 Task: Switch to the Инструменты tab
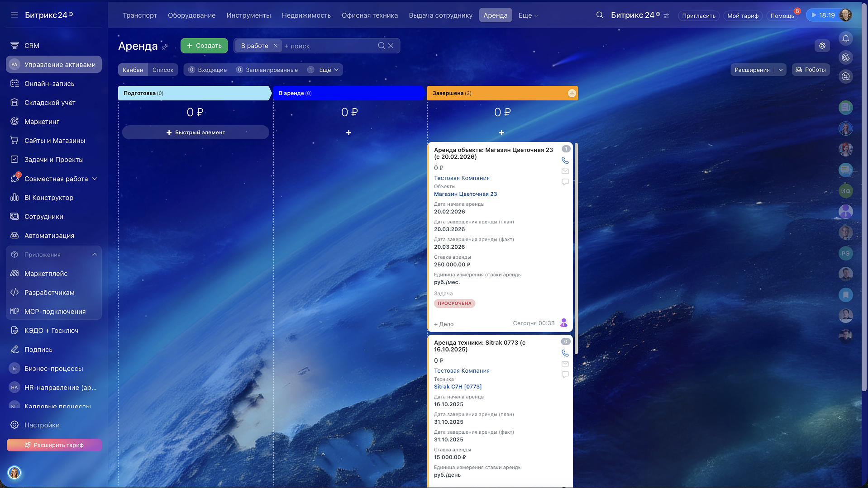(249, 15)
